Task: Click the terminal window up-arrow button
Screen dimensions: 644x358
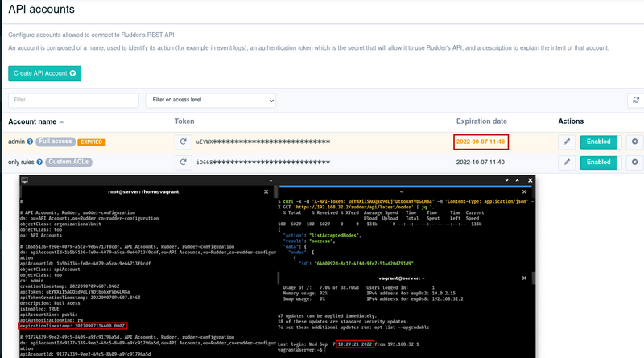Action: pyautogui.click(x=518, y=180)
